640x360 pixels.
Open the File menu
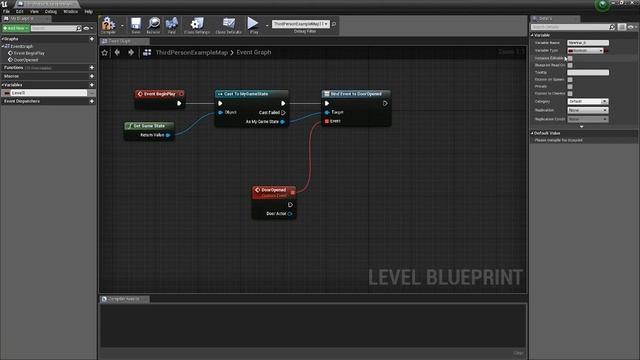pos(6,11)
